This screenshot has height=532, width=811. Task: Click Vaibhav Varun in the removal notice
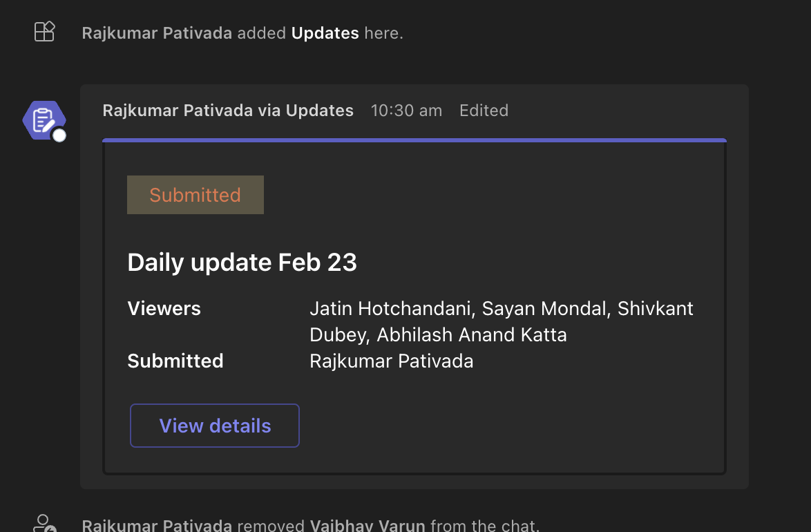coord(367,526)
